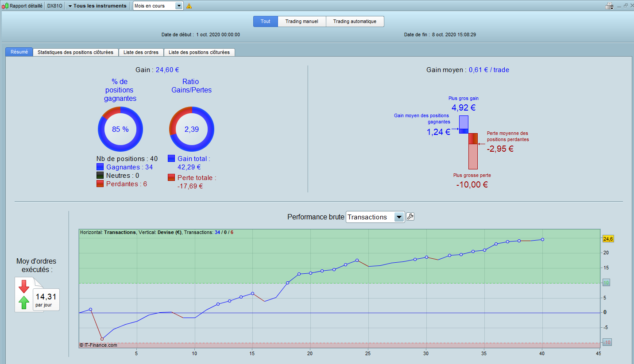Click the -17,69 € total loss amount
Screen dimensions: 634x364
190,186
